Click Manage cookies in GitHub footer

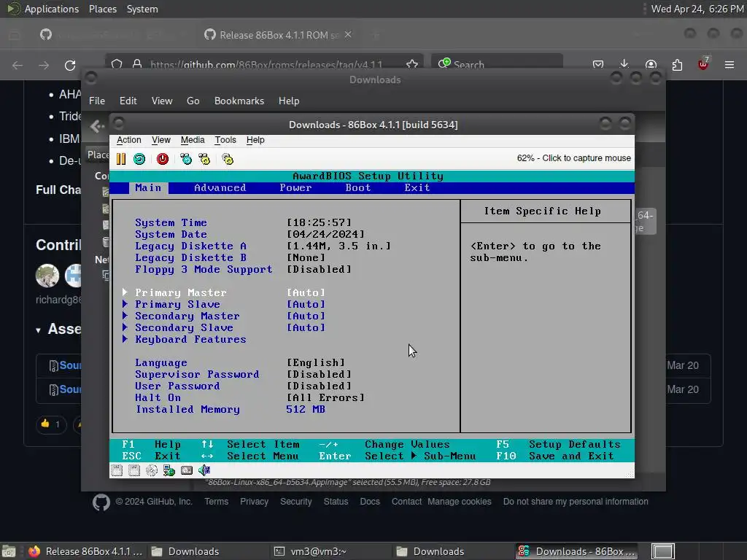pos(460,502)
